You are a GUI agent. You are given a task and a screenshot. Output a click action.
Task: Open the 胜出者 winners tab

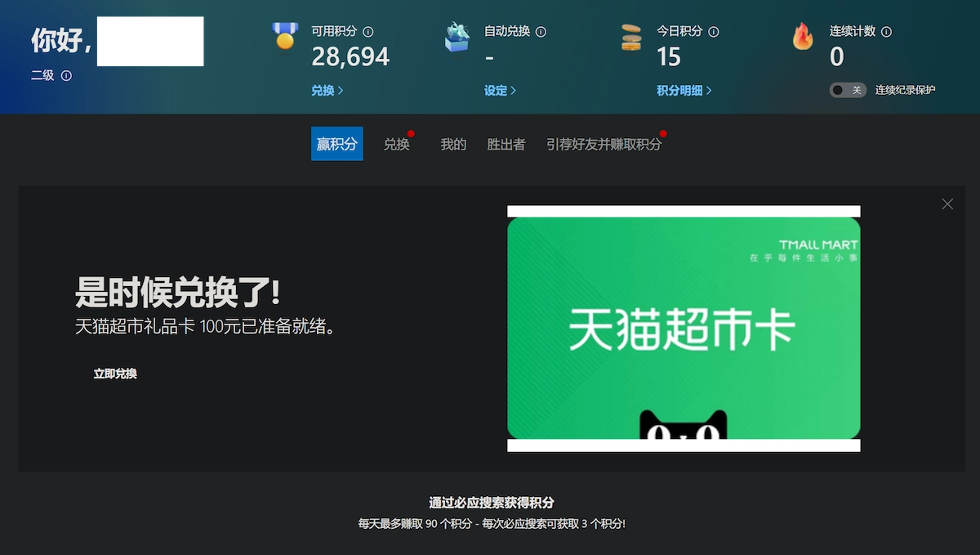[506, 145]
